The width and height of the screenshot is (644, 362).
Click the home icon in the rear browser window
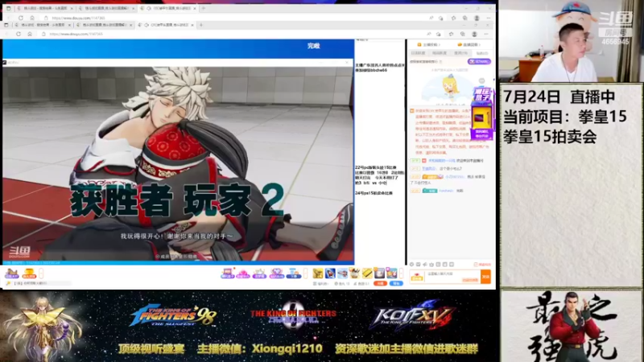32,18
